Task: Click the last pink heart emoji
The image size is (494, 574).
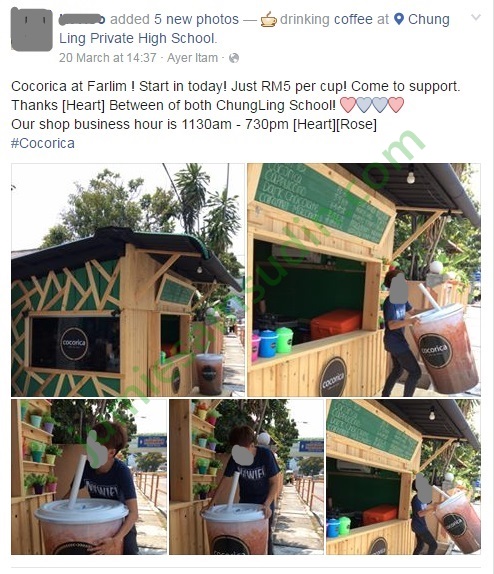Action: point(396,105)
